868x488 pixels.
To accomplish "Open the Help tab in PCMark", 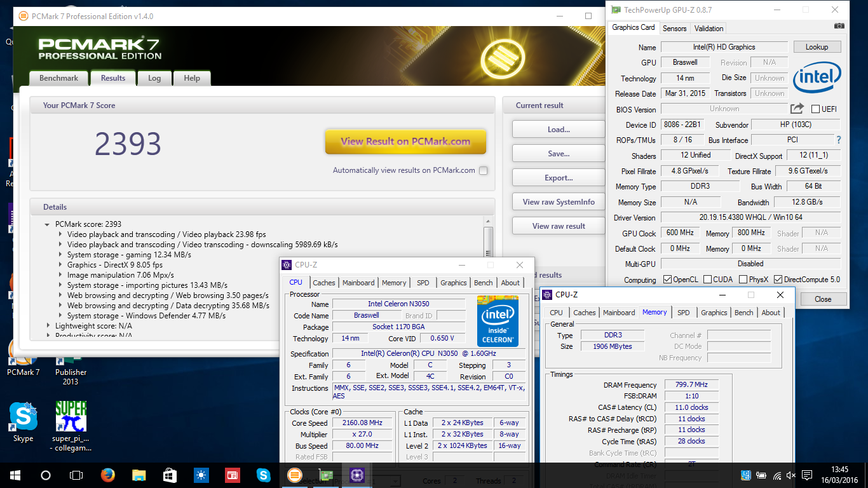I will pyautogui.click(x=192, y=78).
